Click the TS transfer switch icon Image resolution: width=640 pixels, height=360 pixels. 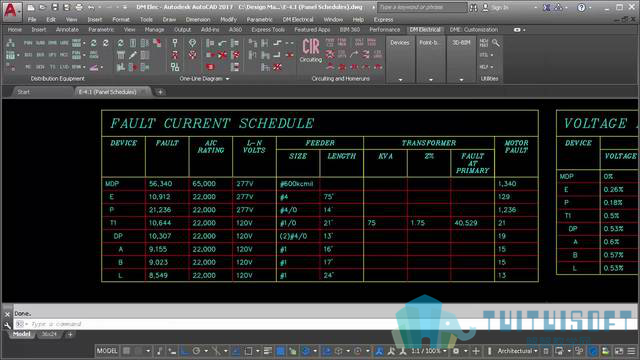point(52,67)
